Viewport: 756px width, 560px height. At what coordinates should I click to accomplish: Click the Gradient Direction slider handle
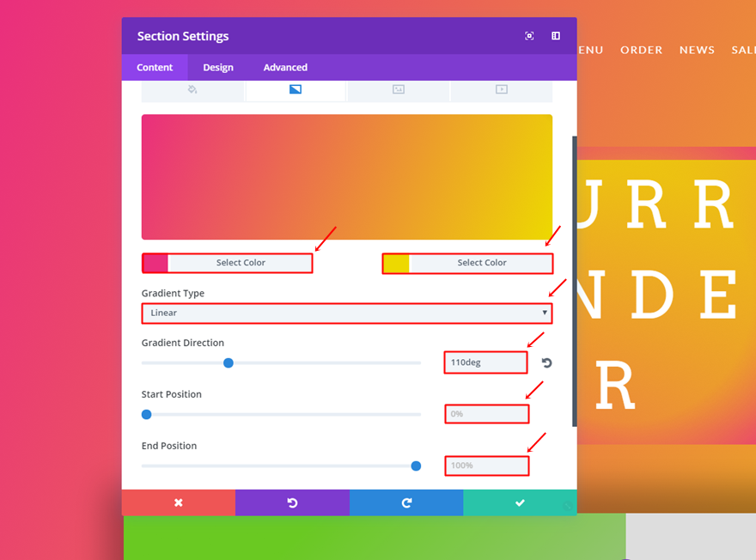[229, 363]
